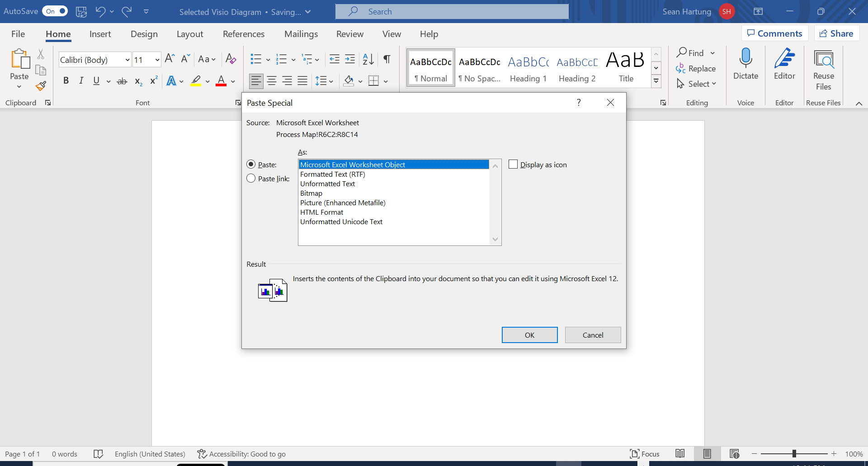Select Formatted Text (RTF) format
This screenshot has height=466, width=868.
point(394,174)
